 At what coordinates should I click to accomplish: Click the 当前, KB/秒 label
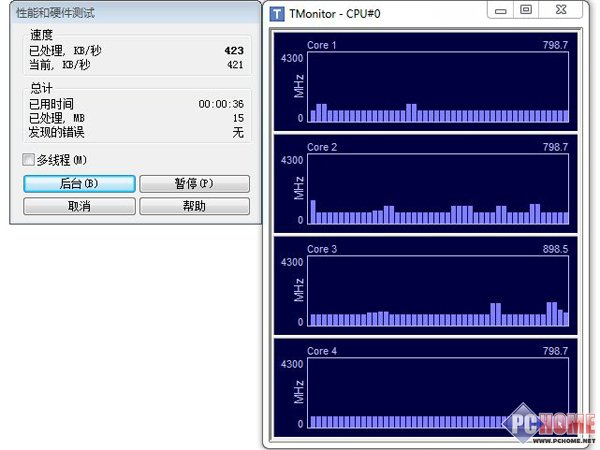[59, 64]
